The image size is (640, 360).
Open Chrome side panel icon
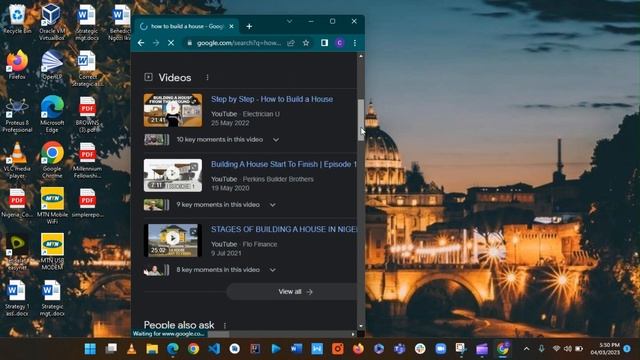coord(324,43)
